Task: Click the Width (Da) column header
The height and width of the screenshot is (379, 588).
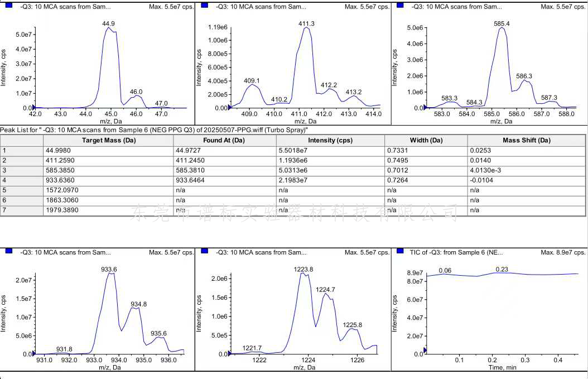Action: pyautogui.click(x=426, y=140)
